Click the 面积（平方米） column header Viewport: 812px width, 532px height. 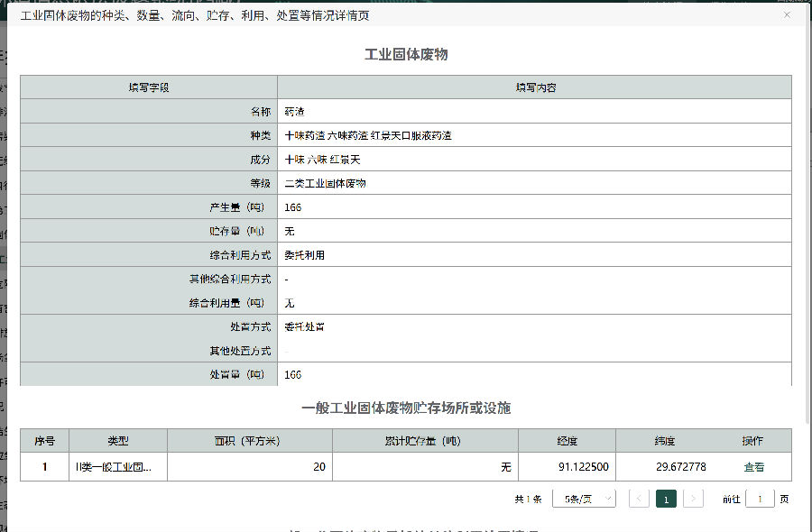click(249, 441)
